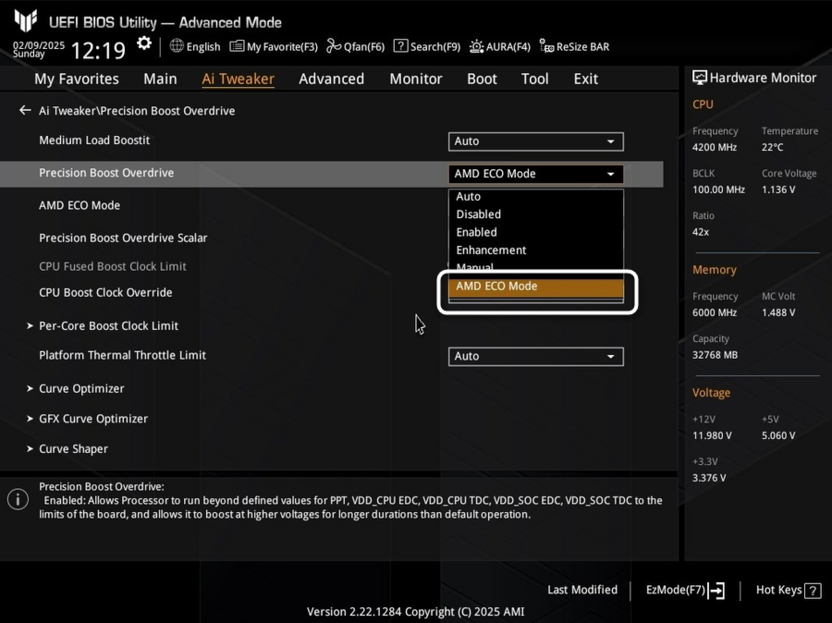Viewport: 832px width, 623px height.
Task: Open the Precision Boost Overdrive dropdown
Action: (x=536, y=174)
